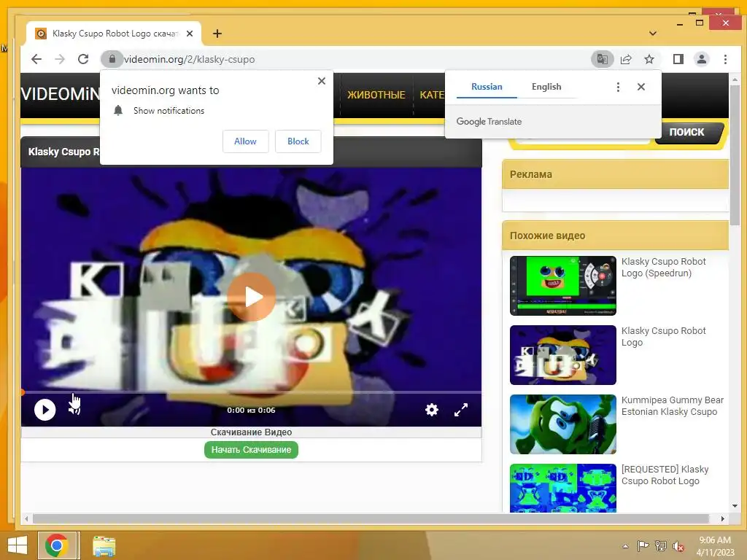Open 'Klasky Csupo Robot Logo (Speedrun)' title link
Screen dimensions: 747x560
pos(663,267)
